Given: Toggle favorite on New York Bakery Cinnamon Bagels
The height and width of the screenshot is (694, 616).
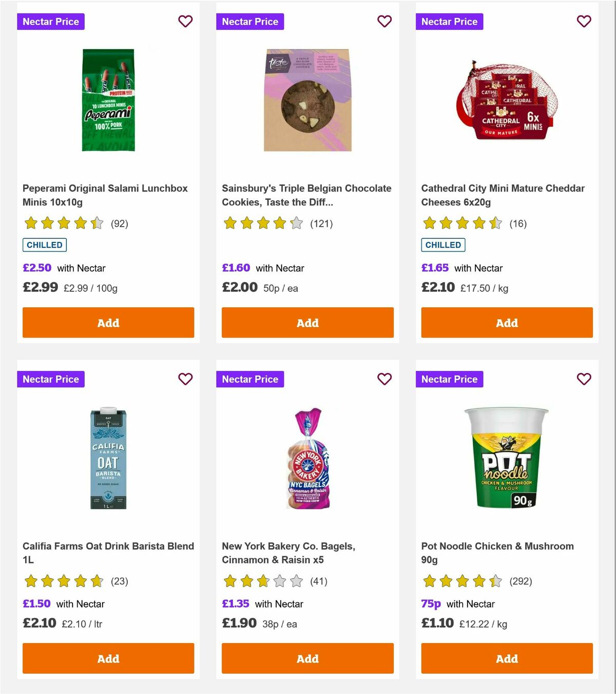Looking at the screenshot, I should (x=384, y=379).
